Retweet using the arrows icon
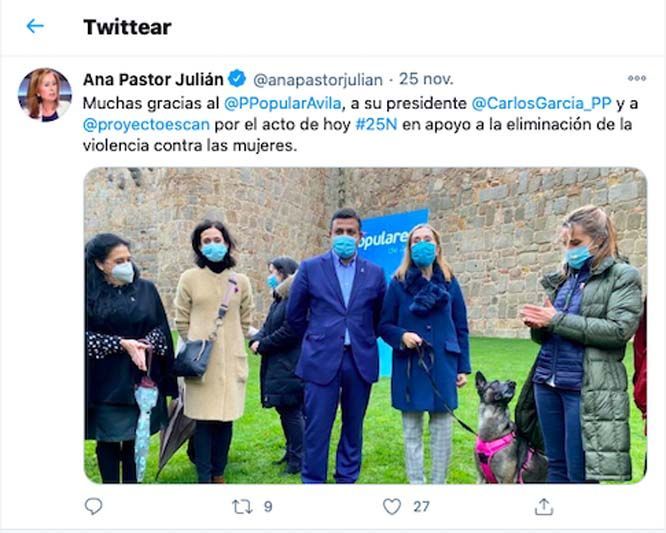The image size is (666, 533). coord(242,507)
